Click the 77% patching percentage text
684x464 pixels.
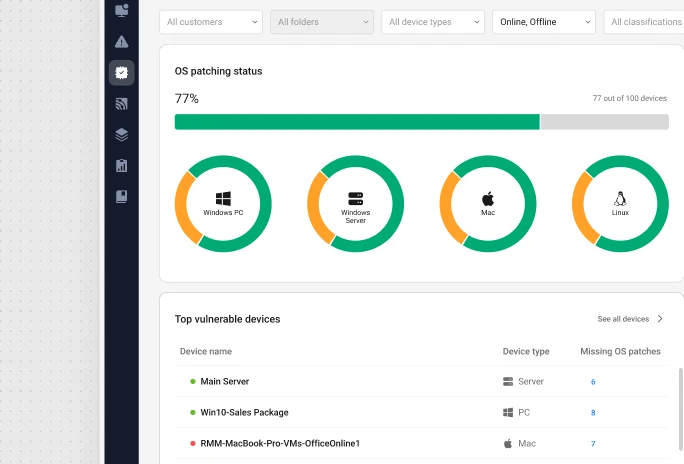(x=187, y=99)
